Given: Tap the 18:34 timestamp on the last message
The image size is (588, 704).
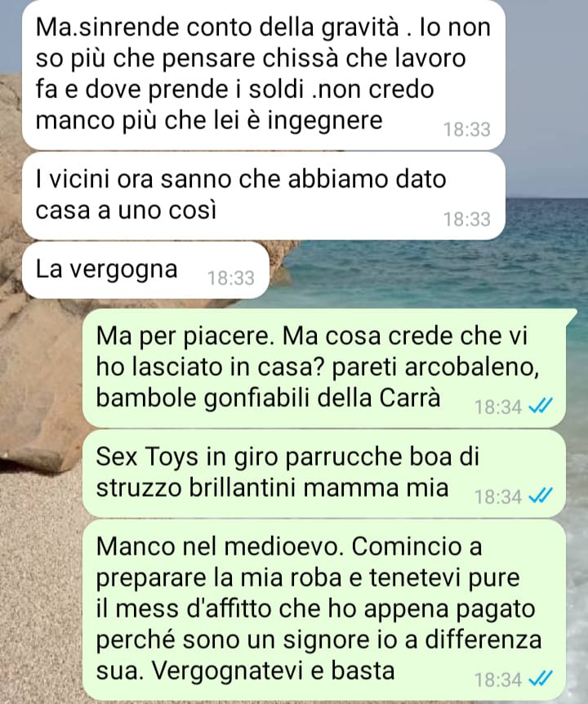Looking at the screenshot, I should coord(498,679).
